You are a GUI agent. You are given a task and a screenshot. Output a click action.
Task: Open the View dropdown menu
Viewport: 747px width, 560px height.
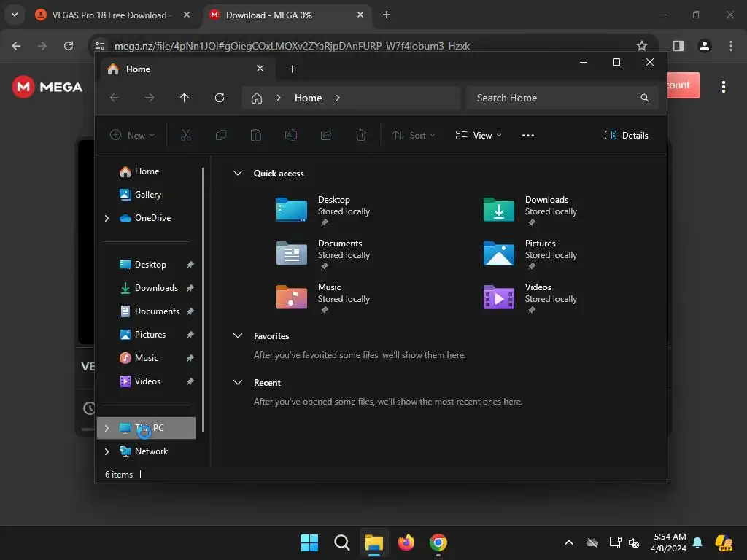[x=479, y=135]
